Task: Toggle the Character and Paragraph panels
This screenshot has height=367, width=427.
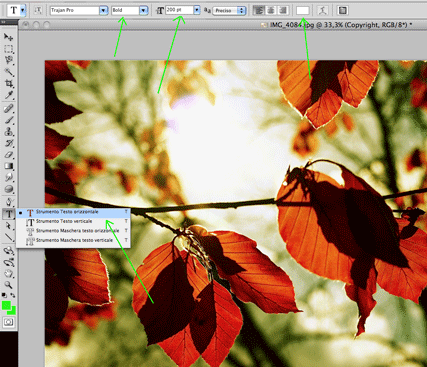Action: [342, 10]
